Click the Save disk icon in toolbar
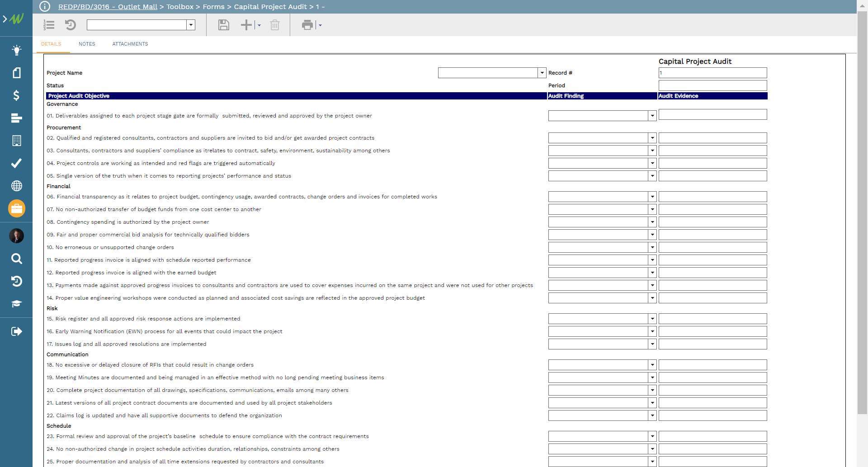Screen dimensions: 868x467 223,25
